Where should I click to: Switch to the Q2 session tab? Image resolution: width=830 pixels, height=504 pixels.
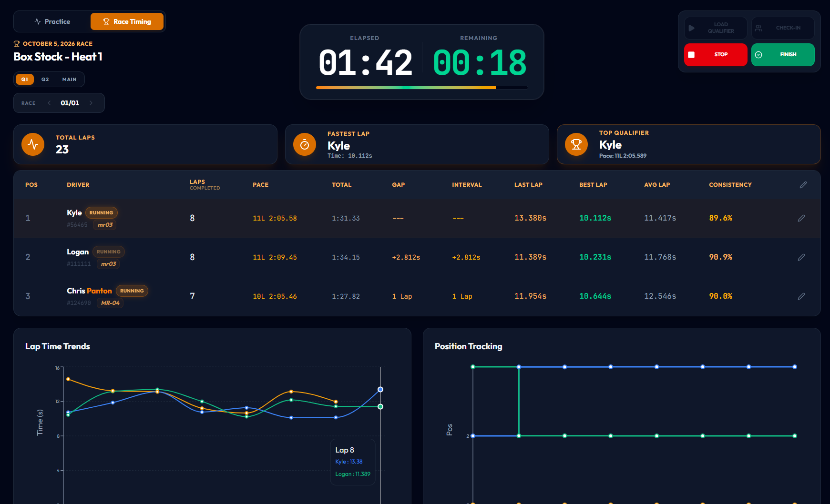45,79
